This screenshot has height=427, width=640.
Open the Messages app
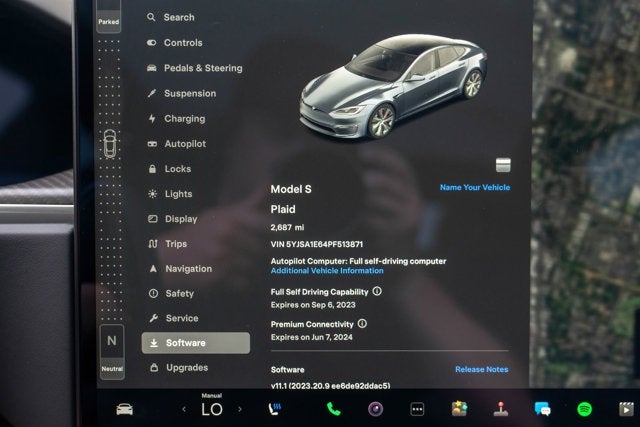tap(542, 409)
